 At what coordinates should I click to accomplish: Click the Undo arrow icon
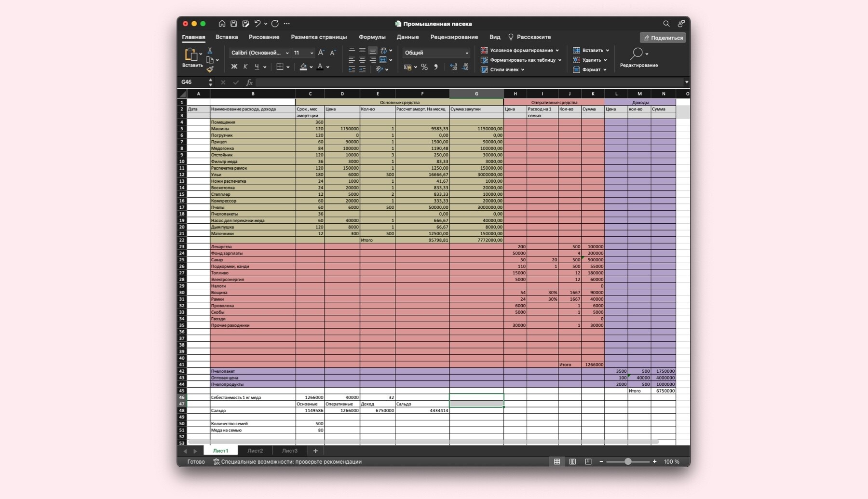[258, 24]
